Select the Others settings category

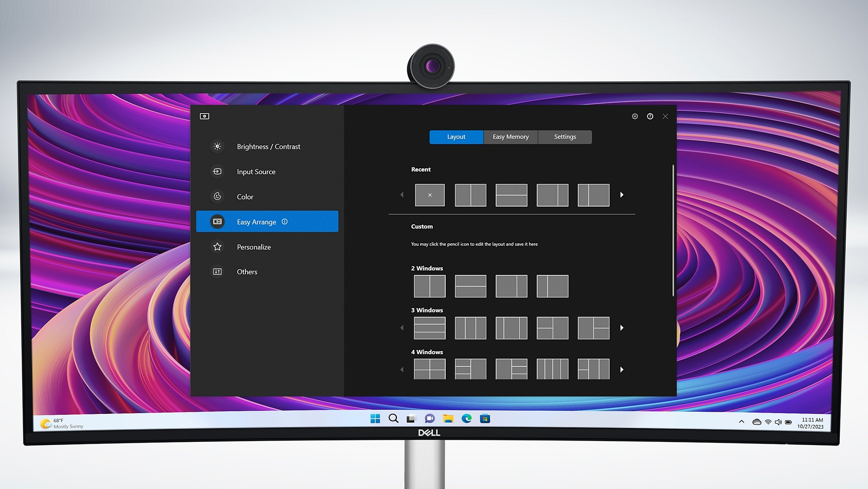point(246,271)
